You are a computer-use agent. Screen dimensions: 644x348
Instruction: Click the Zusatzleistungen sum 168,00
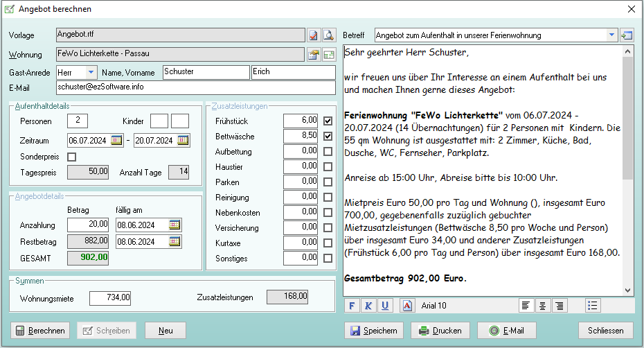click(287, 297)
